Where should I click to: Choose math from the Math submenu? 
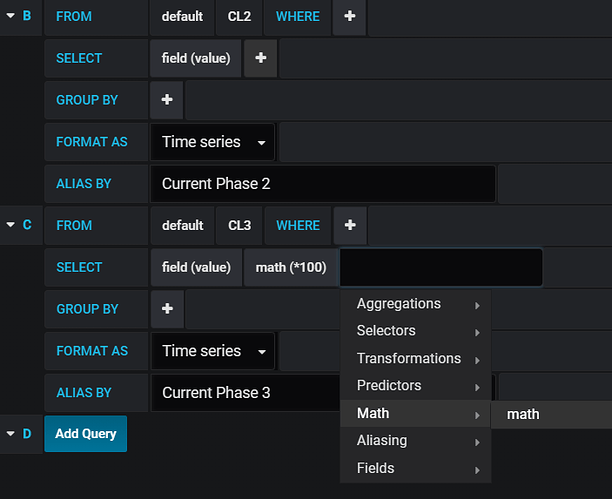[x=523, y=414]
